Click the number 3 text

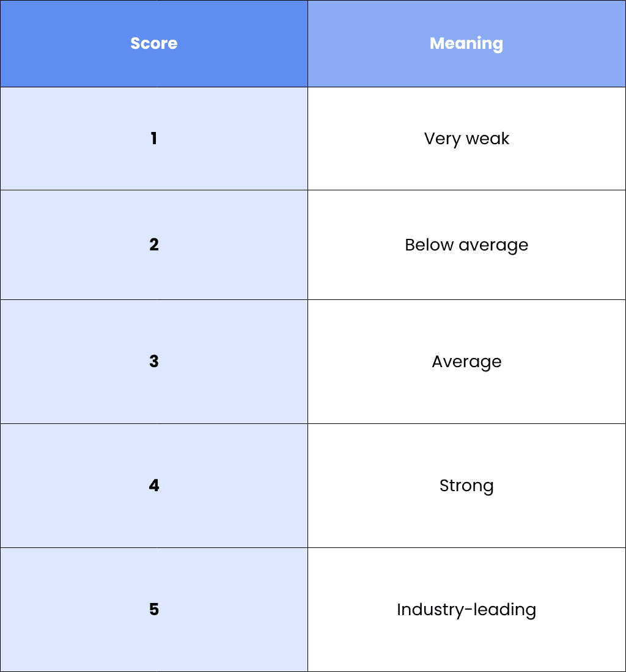pos(154,361)
